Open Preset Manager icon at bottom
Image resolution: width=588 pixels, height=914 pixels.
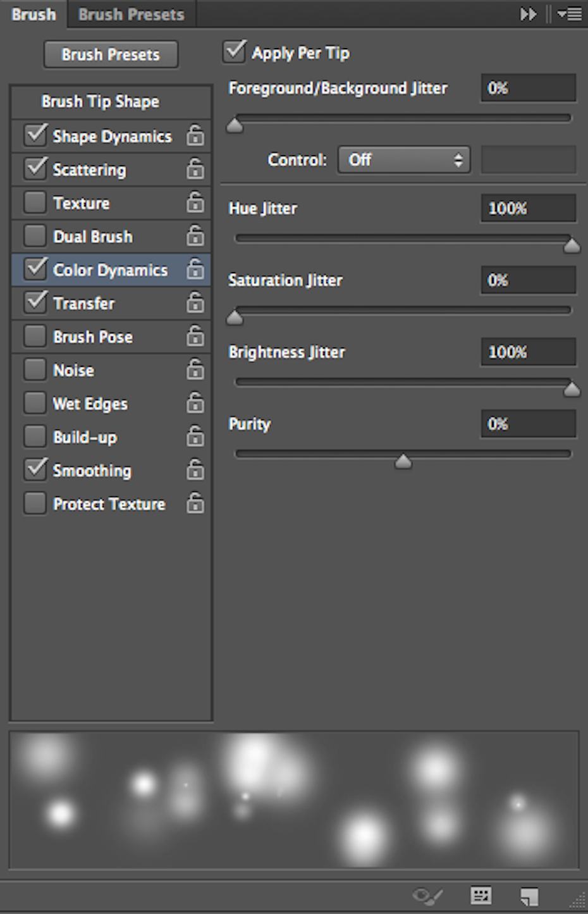pos(481,895)
